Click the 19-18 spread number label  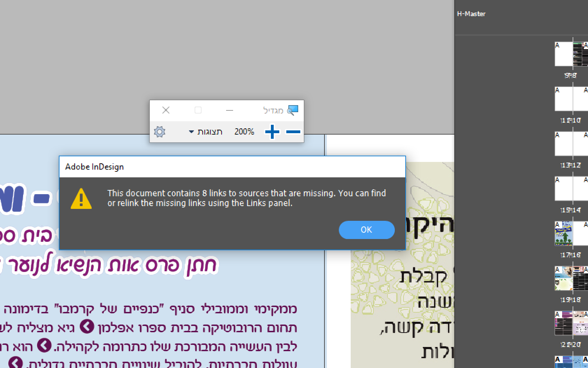click(x=570, y=300)
